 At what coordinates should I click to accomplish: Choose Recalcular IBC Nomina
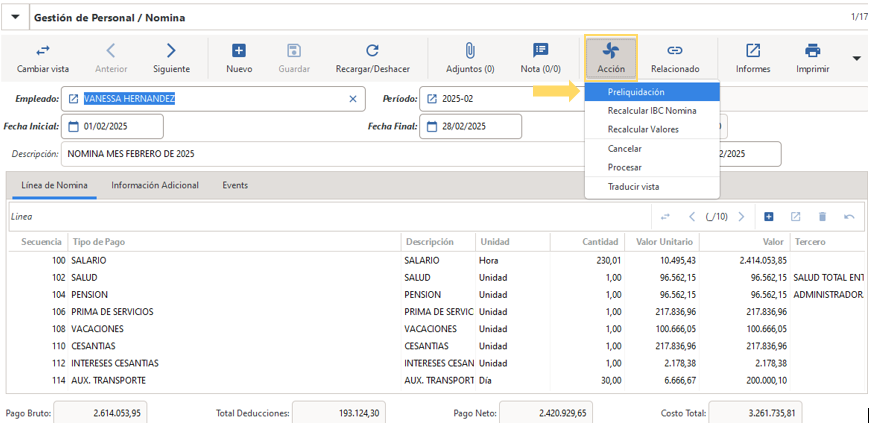tap(652, 111)
